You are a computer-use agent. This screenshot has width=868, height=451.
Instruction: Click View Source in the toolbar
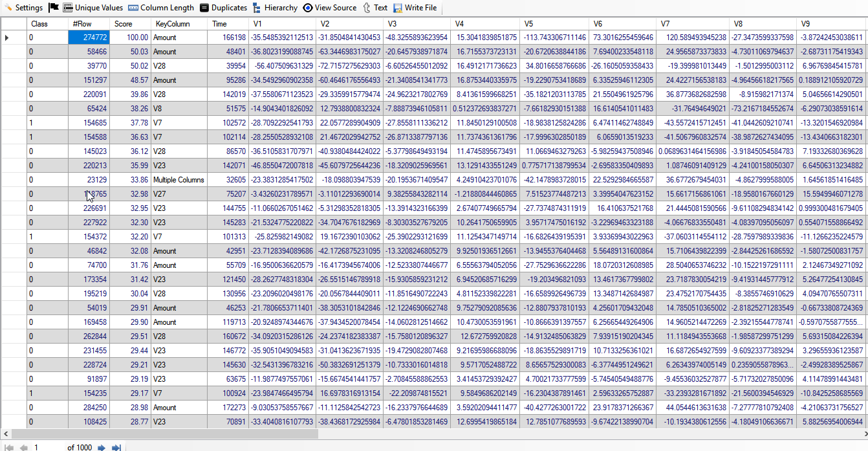[x=329, y=8]
